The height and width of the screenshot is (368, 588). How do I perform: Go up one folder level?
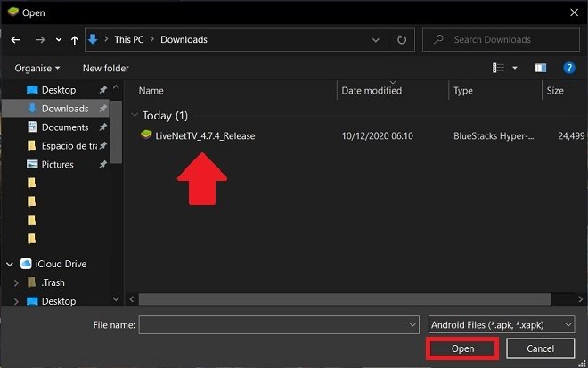(x=75, y=40)
